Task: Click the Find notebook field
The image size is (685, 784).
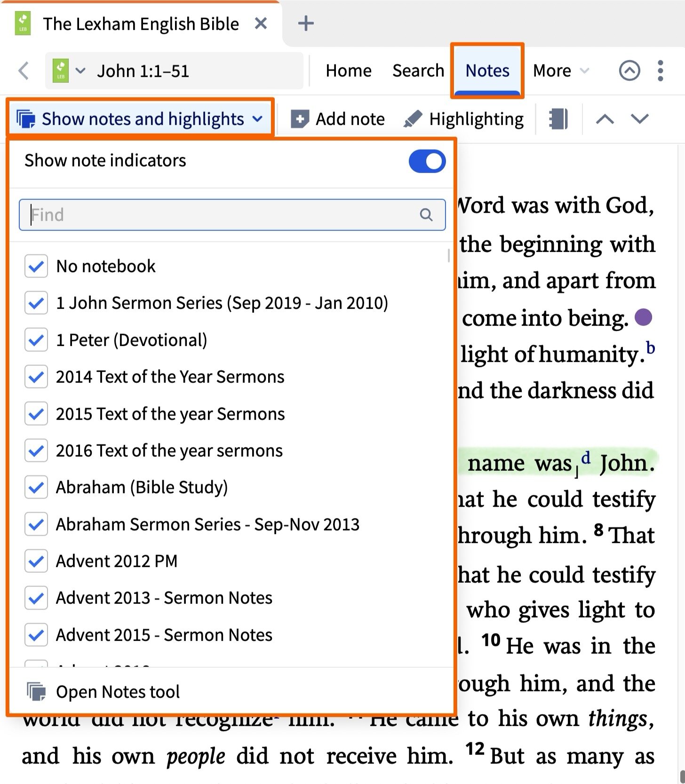Action: tap(232, 215)
